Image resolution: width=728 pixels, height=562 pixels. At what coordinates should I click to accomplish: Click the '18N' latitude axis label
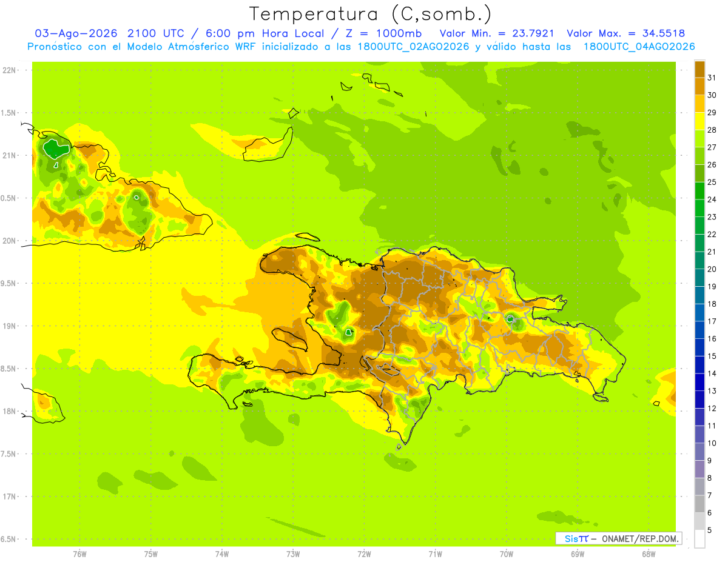tap(10, 411)
